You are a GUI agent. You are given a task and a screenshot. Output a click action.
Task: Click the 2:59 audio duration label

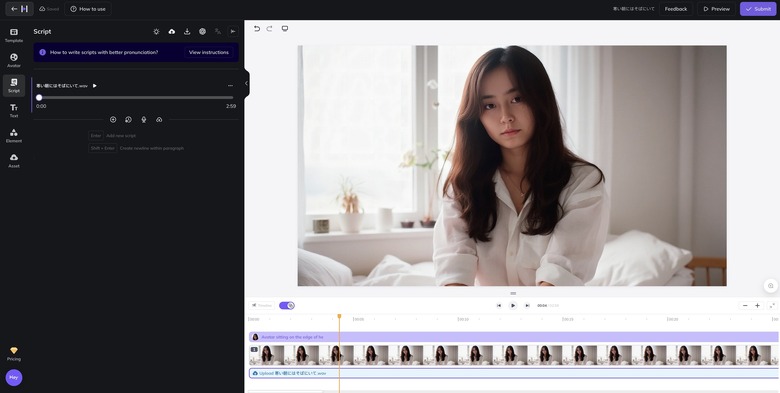click(231, 106)
